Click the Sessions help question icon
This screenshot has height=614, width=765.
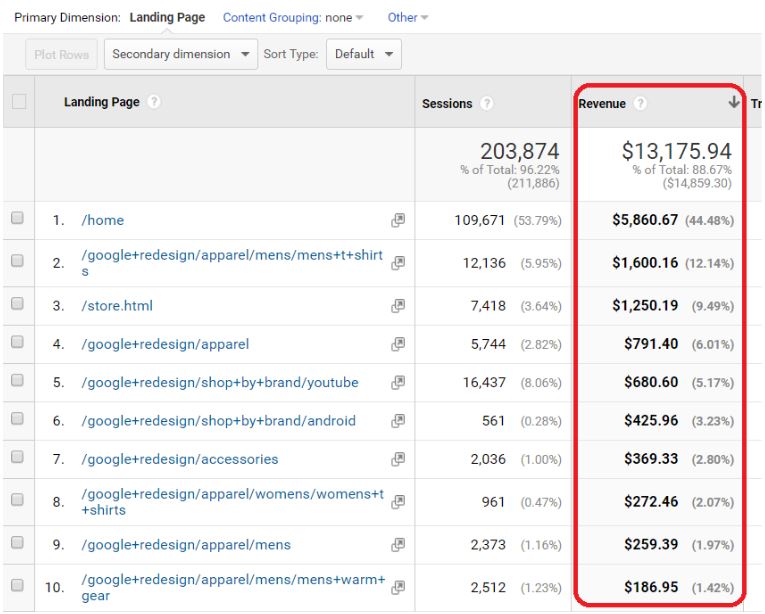(x=486, y=103)
